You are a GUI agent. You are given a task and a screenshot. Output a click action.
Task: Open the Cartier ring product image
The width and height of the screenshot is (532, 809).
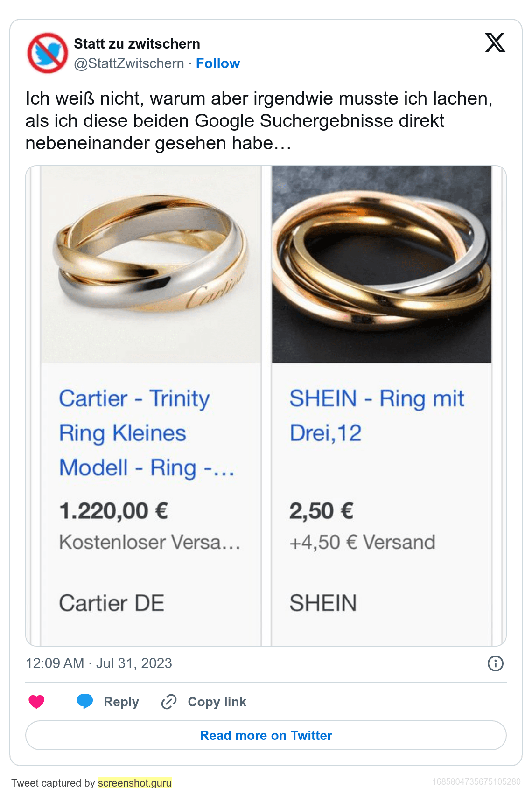point(151,265)
